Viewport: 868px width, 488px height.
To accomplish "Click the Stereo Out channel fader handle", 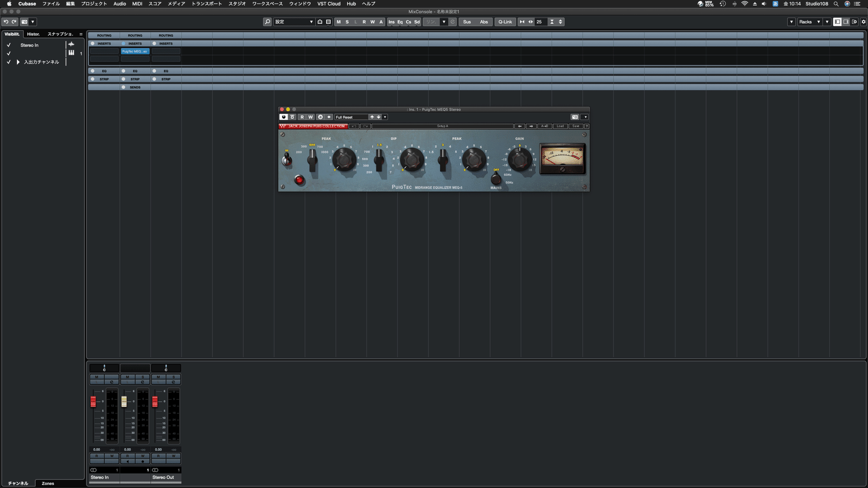I will coord(155,402).
